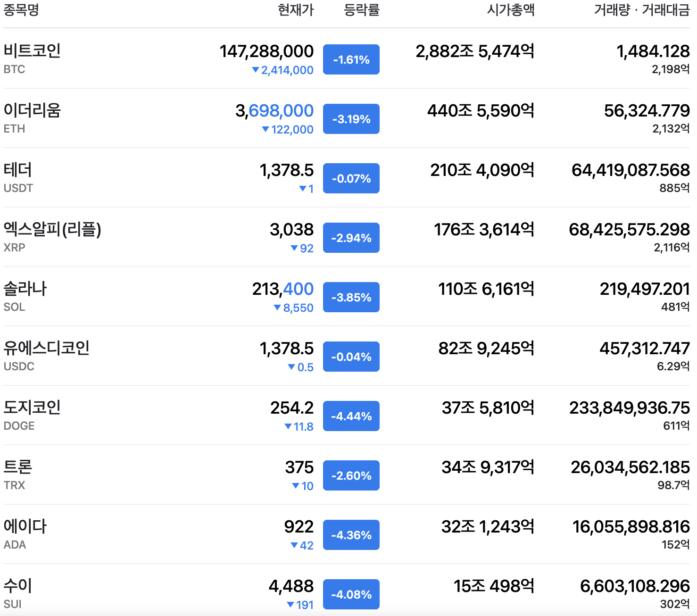Sort by 현재가 column header
Screen dimensions: 697x616
pos(296,9)
